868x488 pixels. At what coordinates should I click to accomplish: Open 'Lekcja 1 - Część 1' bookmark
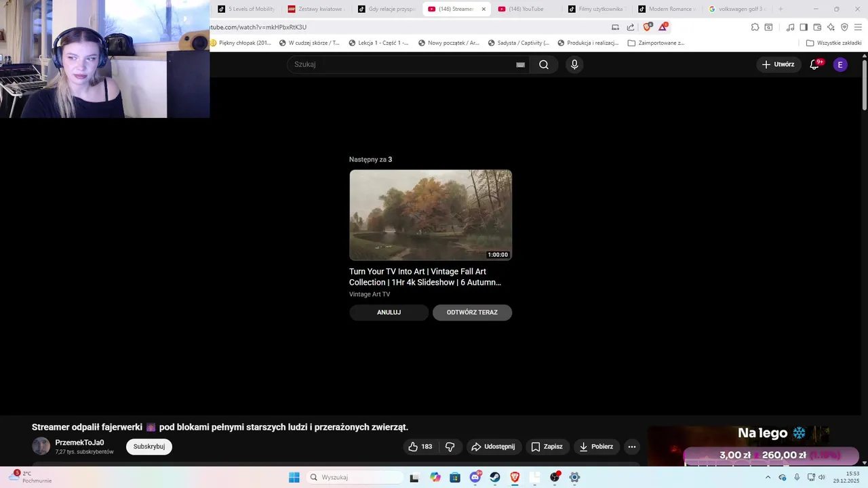[379, 43]
